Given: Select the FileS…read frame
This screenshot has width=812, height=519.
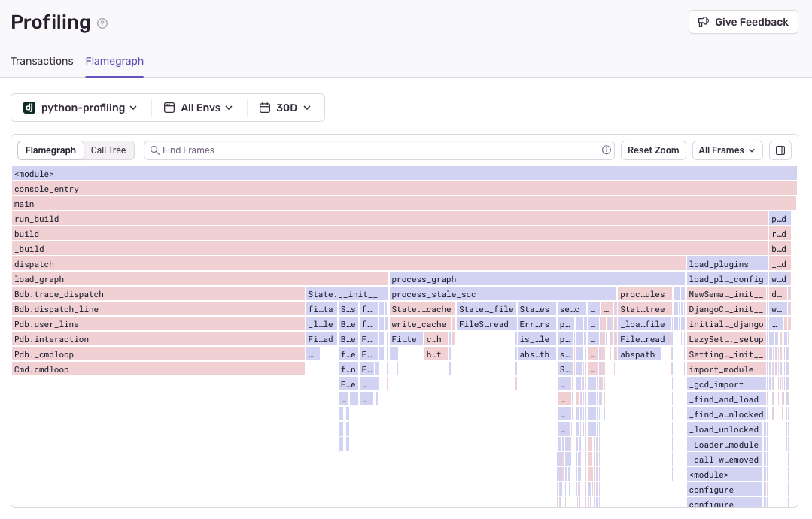Looking at the screenshot, I should point(486,323).
